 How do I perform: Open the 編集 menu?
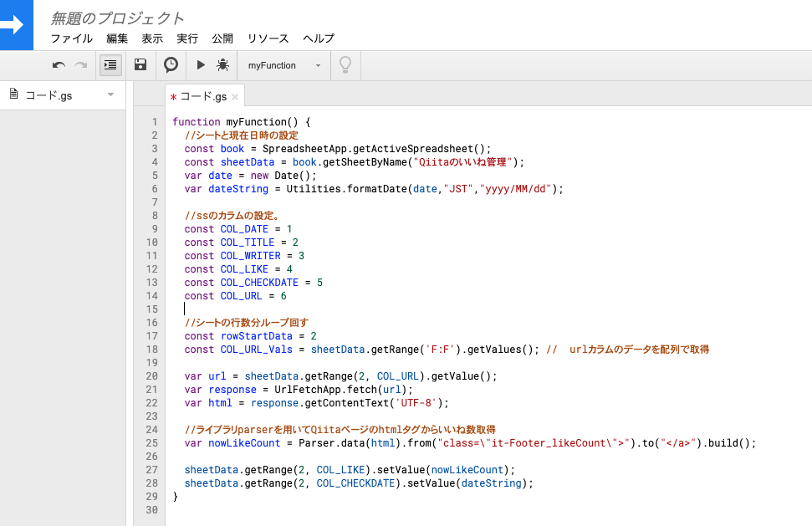[116, 38]
